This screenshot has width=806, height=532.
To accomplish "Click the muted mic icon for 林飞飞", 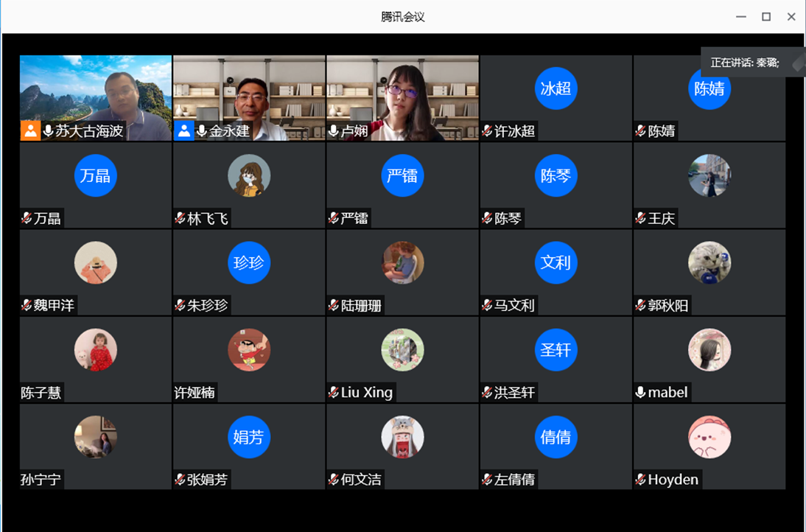I will pyautogui.click(x=180, y=218).
